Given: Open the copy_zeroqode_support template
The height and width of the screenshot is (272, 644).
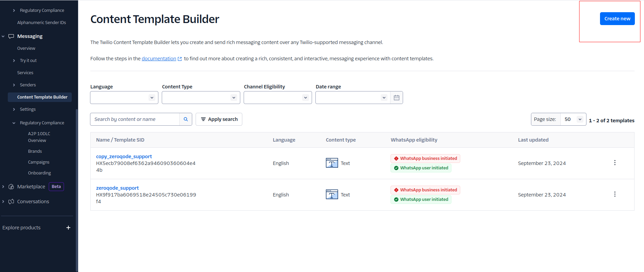Looking at the screenshot, I should (124, 156).
